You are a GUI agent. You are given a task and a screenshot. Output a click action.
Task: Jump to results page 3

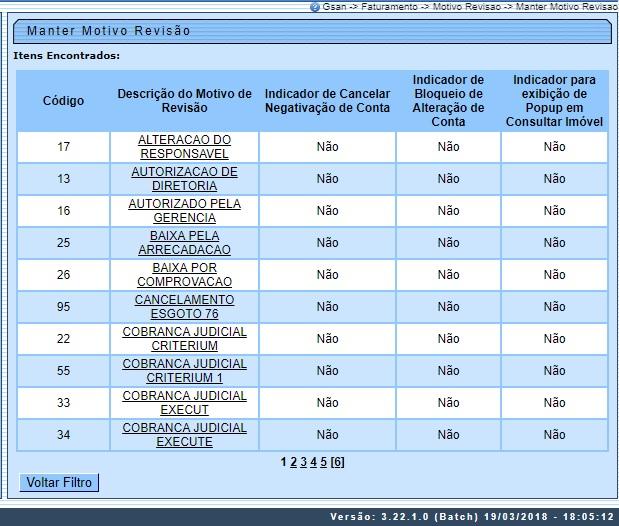coord(303,462)
